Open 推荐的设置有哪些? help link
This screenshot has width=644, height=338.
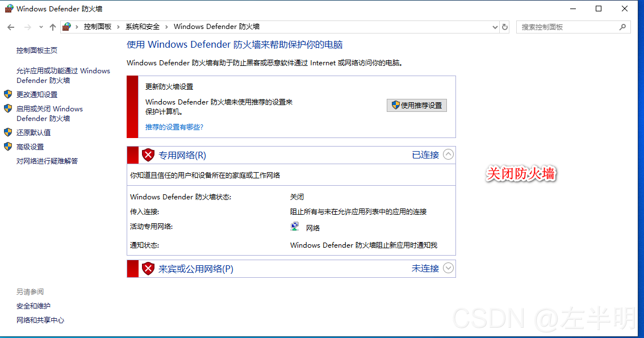pyautogui.click(x=174, y=127)
